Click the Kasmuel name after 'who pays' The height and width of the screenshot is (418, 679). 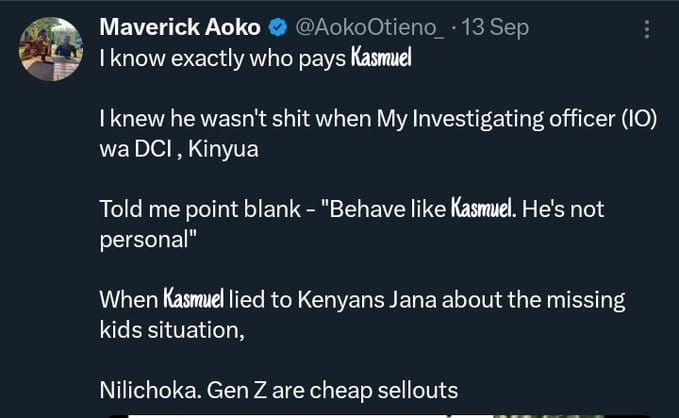(x=381, y=58)
